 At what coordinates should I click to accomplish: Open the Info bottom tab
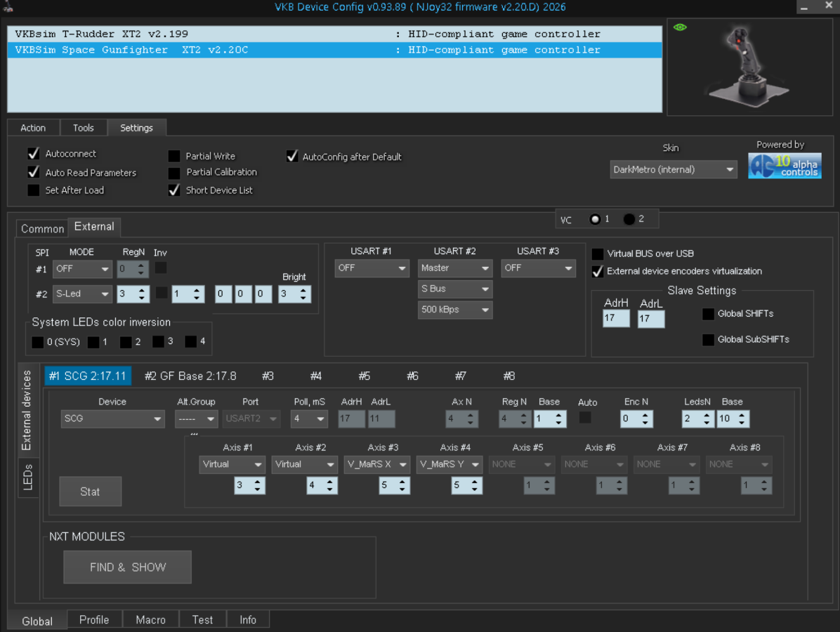coord(247,619)
